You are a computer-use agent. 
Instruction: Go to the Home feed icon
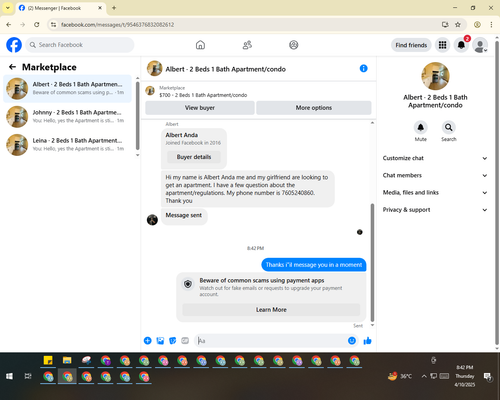[x=200, y=45]
